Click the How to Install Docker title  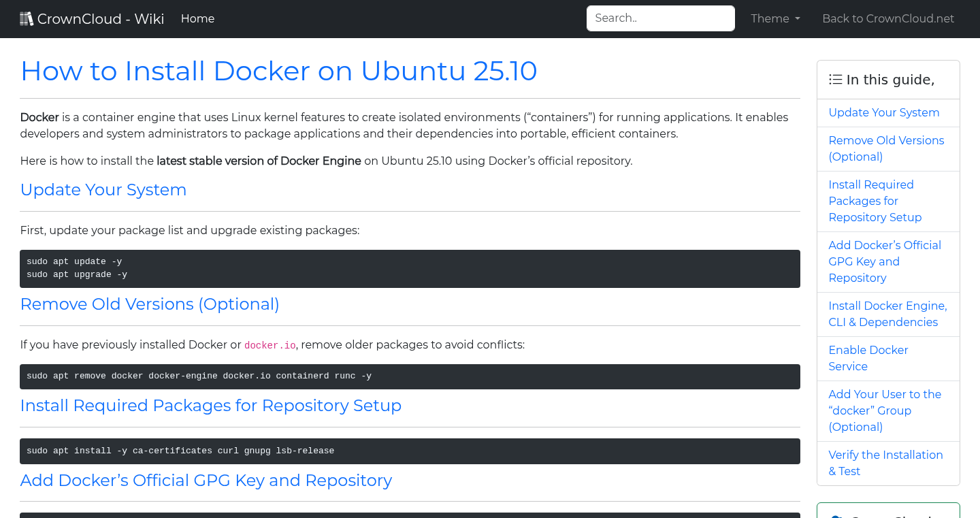click(x=278, y=71)
